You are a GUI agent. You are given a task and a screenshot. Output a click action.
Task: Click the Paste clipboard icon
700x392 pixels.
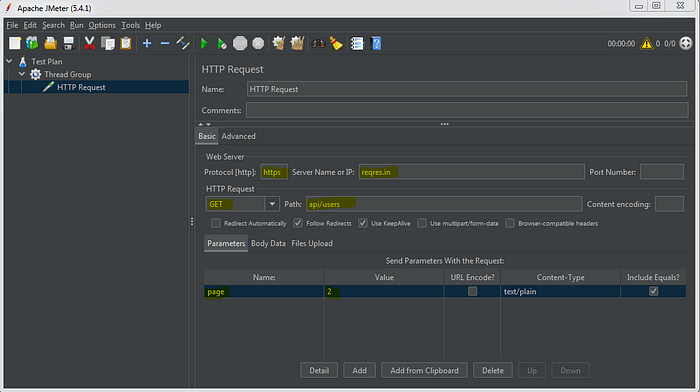coord(126,43)
